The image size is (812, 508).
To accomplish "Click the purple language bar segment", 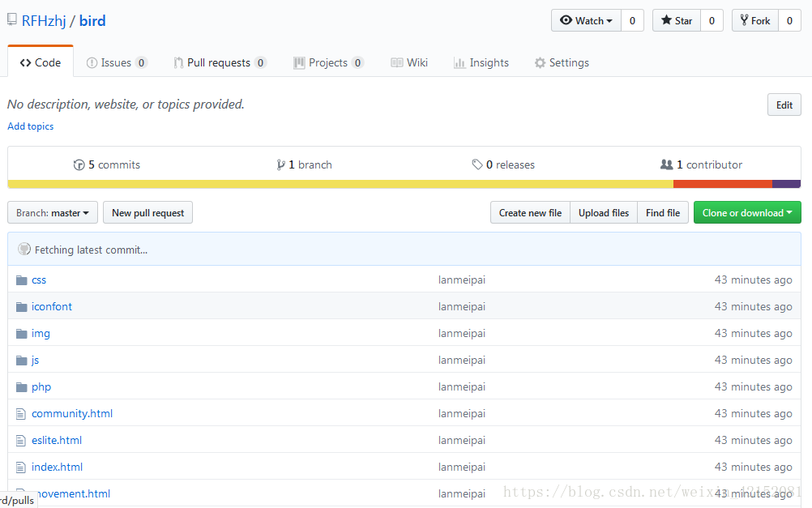I will [x=787, y=184].
